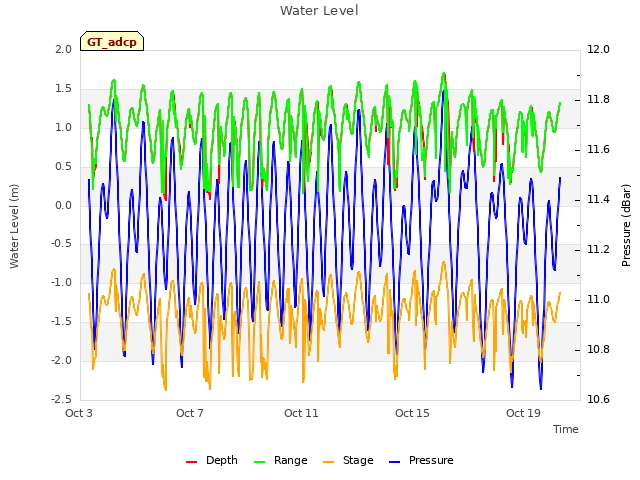Toggle the Stage legend entry

[x=348, y=460]
